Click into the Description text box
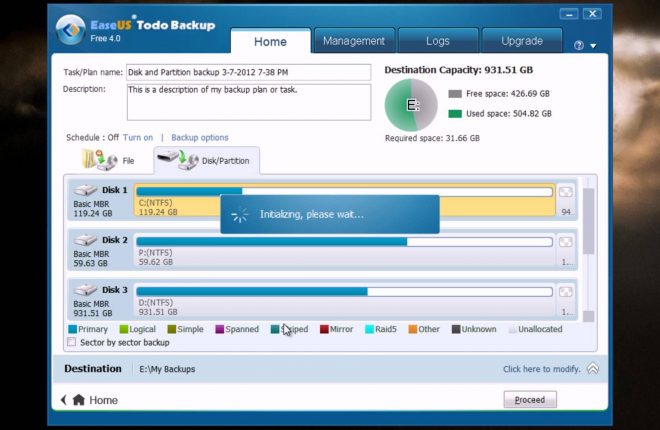 249,102
